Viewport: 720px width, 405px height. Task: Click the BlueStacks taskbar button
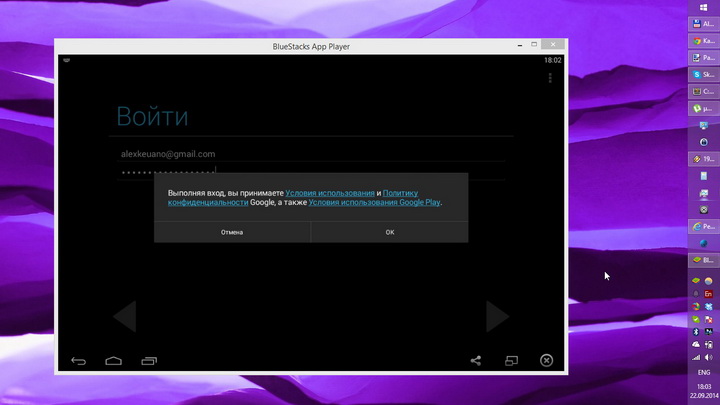(703, 260)
